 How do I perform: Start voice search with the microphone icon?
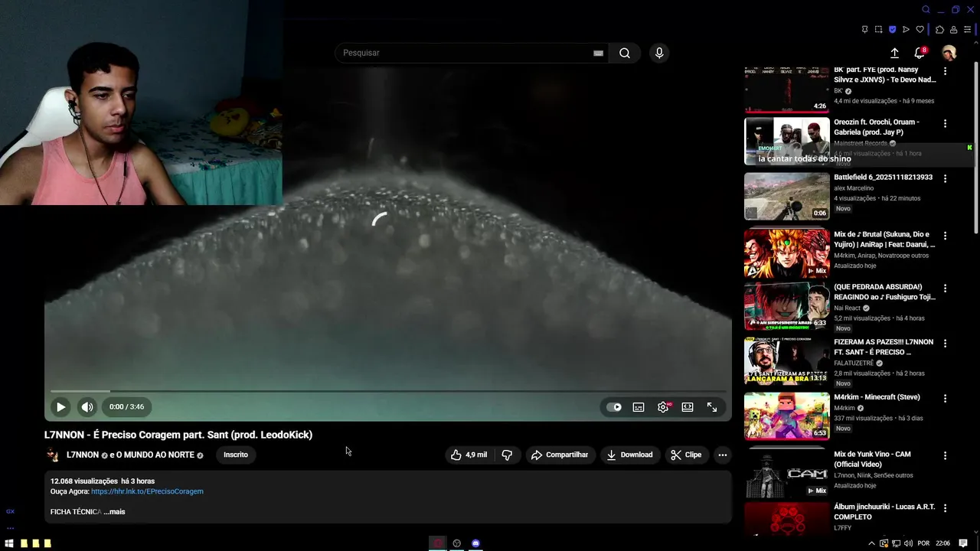click(659, 53)
